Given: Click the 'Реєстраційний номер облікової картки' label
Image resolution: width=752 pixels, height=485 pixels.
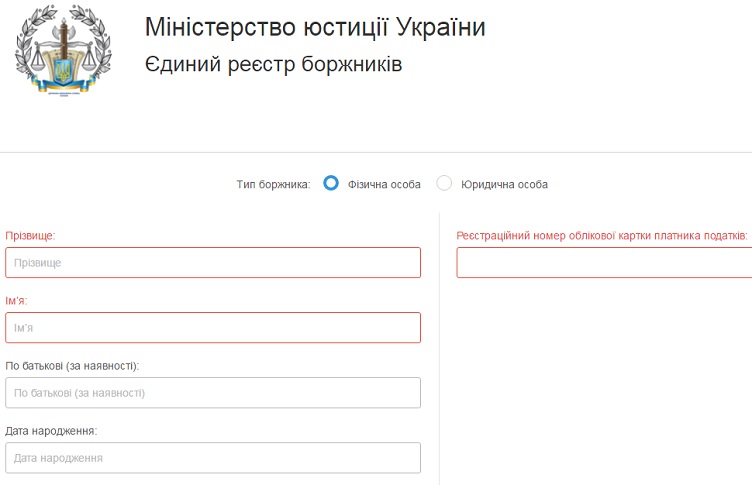Looking at the screenshot, I should tap(602, 236).
